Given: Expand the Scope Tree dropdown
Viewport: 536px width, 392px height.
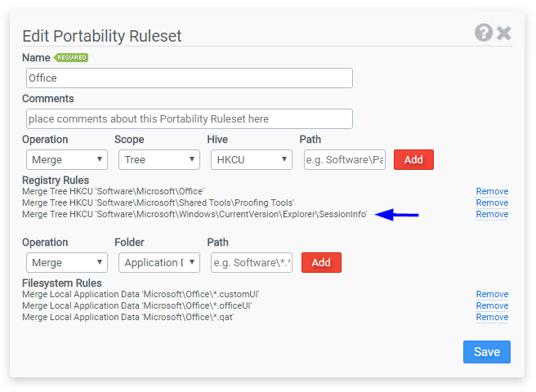Looking at the screenshot, I should coord(159,159).
